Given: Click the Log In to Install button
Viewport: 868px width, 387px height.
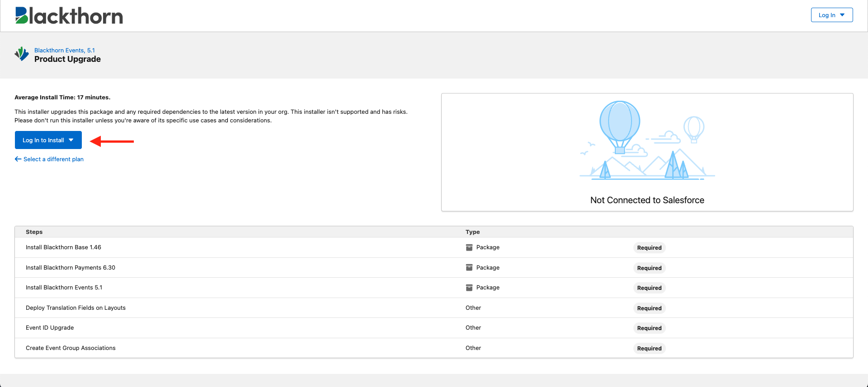Looking at the screenshot, I should tap(48, 140).
